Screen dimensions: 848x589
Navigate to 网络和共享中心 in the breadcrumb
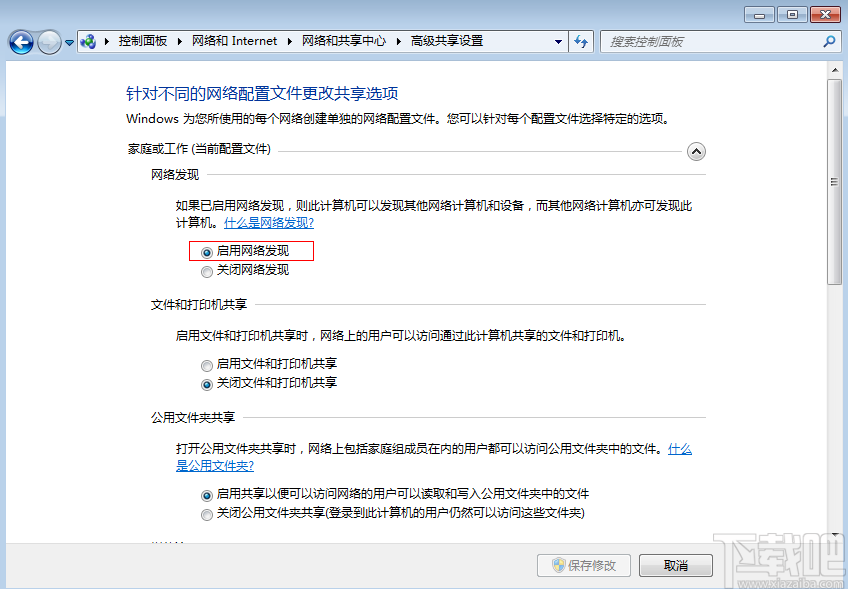click(344, 42)
